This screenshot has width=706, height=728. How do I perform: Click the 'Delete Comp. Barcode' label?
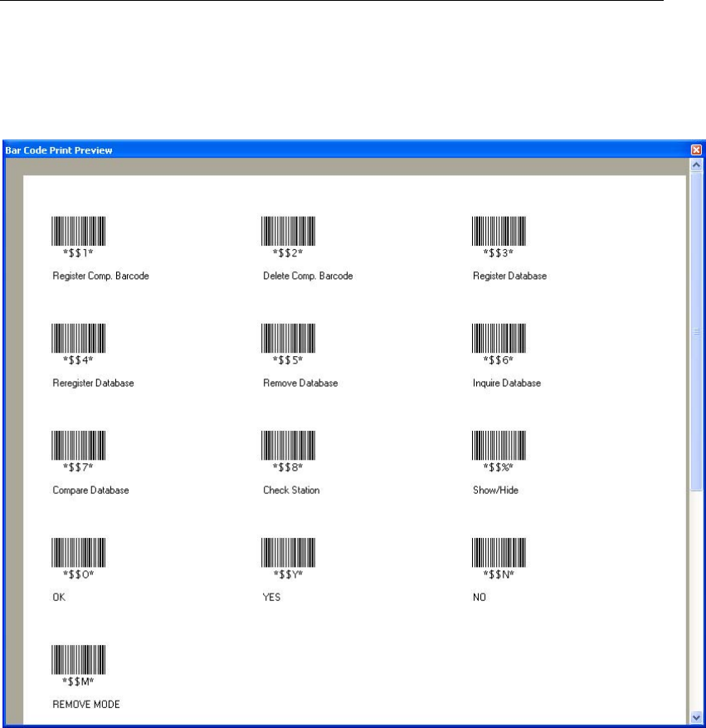point(308,276)
